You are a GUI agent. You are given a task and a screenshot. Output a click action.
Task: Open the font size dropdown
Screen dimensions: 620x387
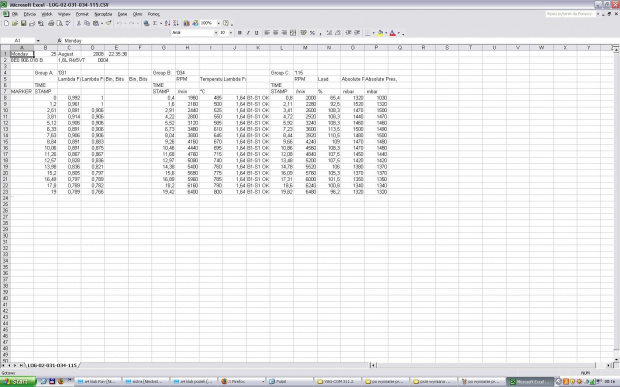point(231,33)
